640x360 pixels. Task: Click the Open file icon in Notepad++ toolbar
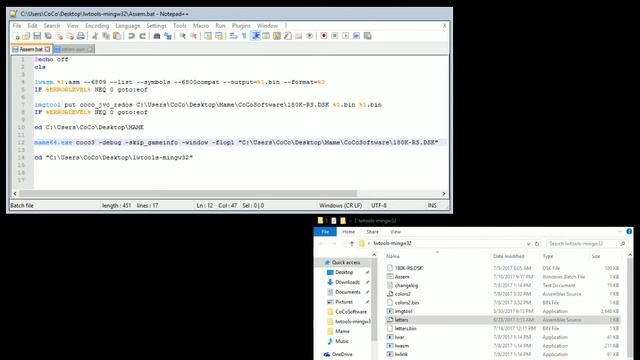(26, 36)
